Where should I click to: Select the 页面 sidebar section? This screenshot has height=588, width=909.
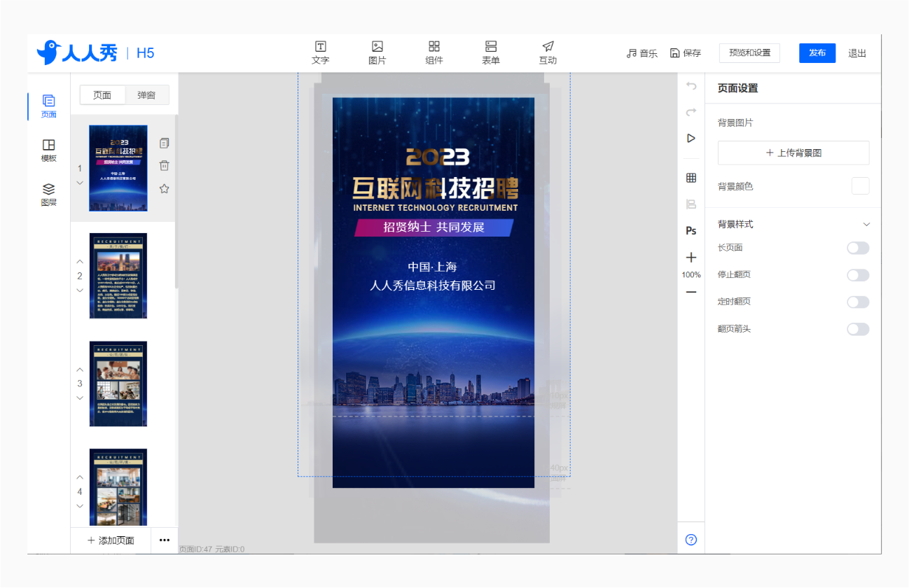pos(48,106)
